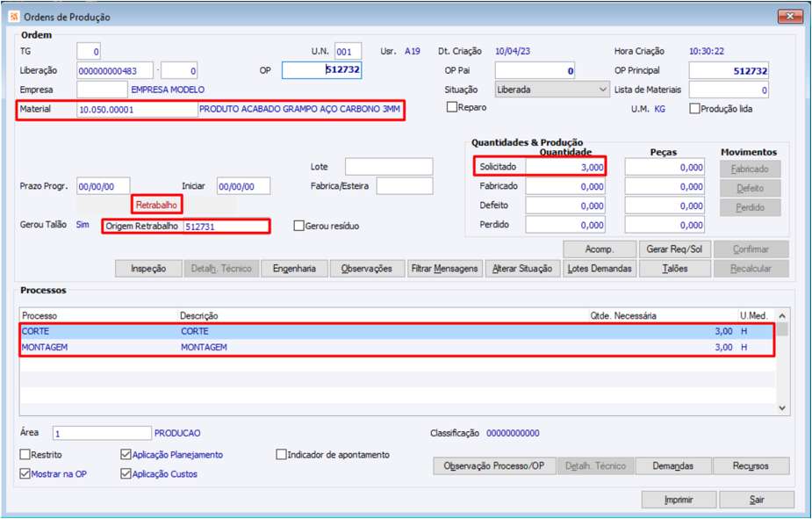Viewport: 812px width, 519px height.
Task: Click the TG input field
Action: (89, 51)
